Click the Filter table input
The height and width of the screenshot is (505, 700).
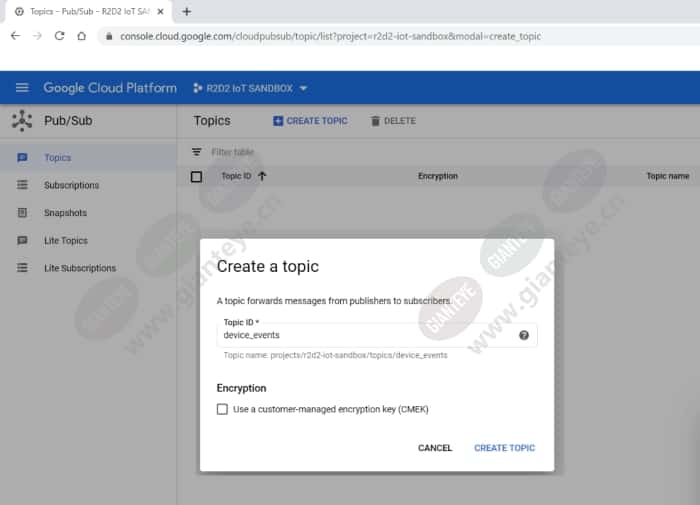pyautogui.click(x=233, y=152)
